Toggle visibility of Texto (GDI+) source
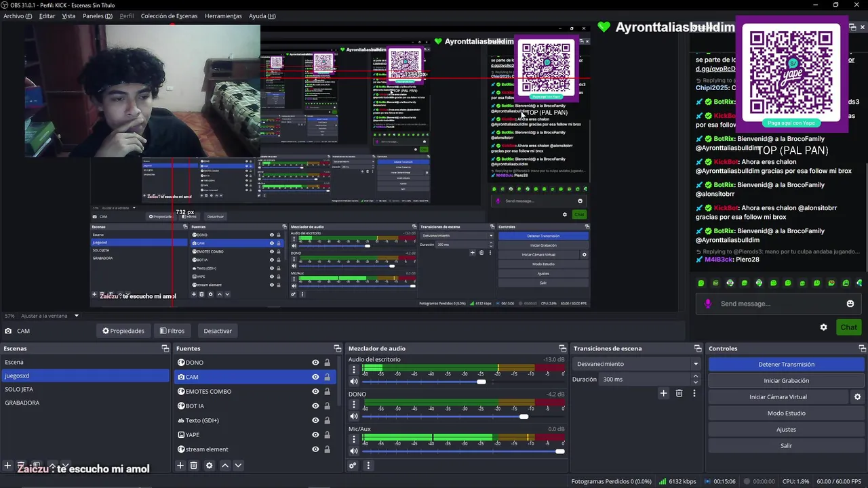The height and width of the screenshot is (488, 868). [x=315, y=420]
